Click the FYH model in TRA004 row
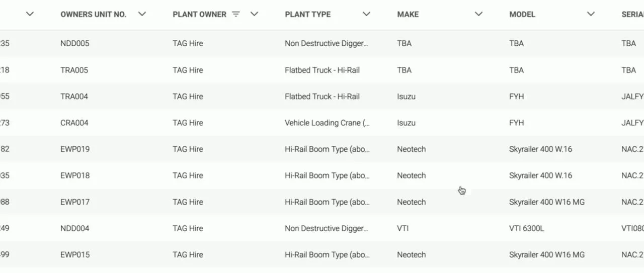This screenshot has height=273, width=644. [516, 96]
